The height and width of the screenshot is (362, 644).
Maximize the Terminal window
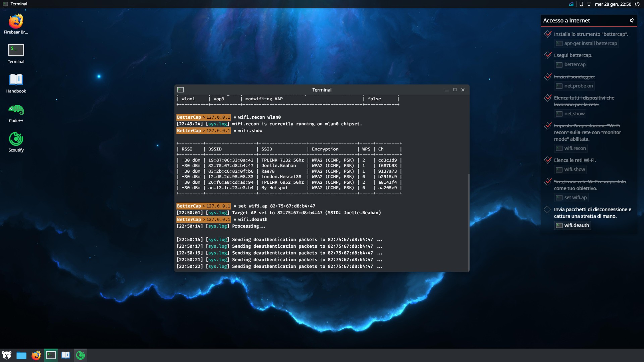[455, 90]
